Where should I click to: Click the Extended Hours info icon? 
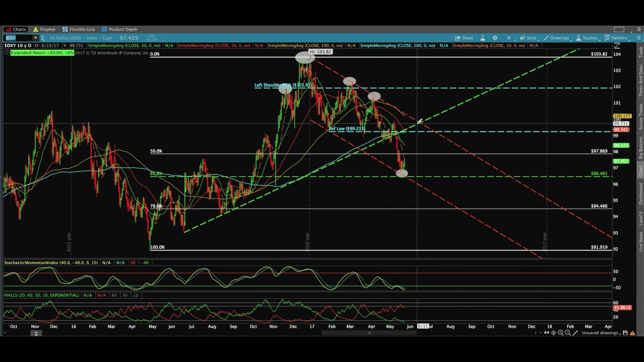pyautogui.click(x=7, y=53)
